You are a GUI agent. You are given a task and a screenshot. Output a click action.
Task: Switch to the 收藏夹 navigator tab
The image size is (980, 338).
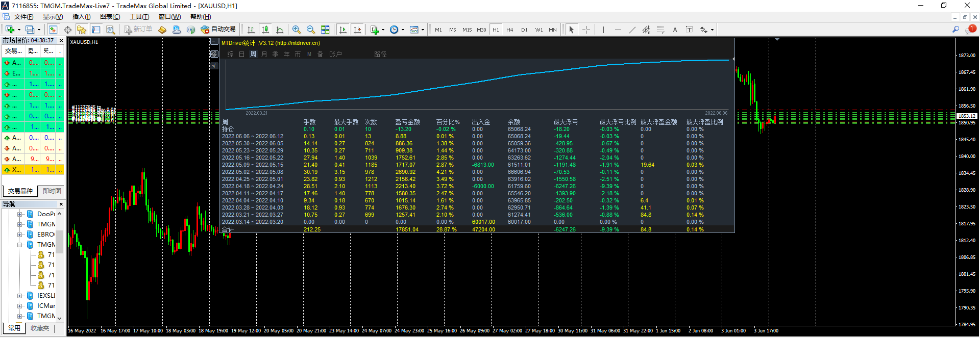point(40,328)
